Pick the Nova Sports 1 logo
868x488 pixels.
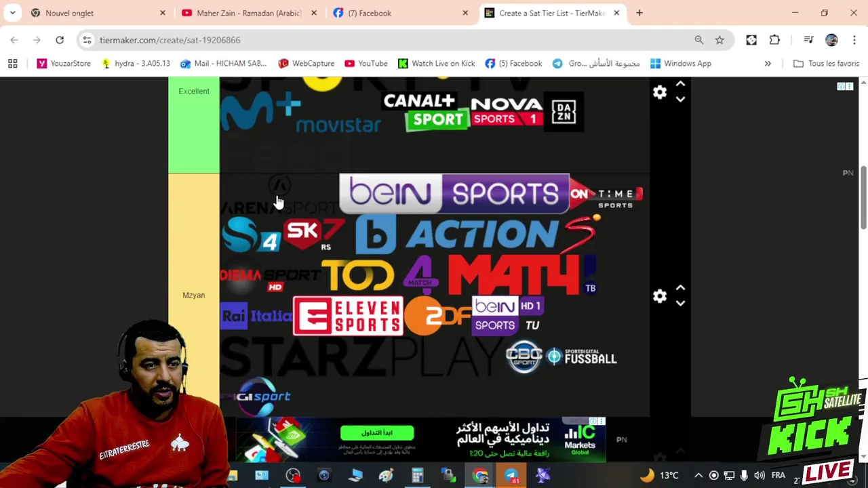click(x=507, y=112)
